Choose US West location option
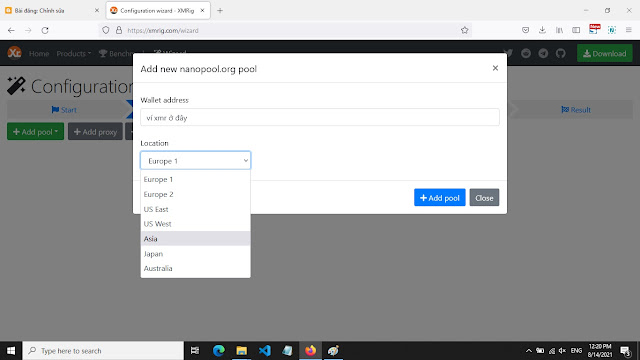Image resolution: width=640 pixels, height=360 pixels. point(196,224)
